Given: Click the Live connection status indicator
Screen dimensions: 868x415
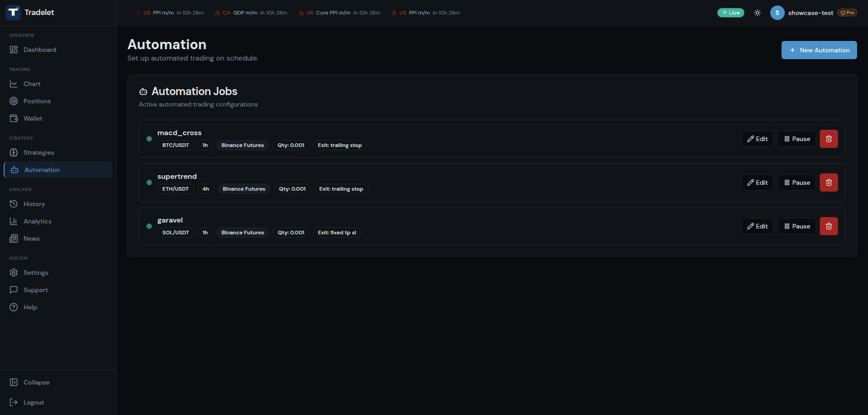Looking at the screenshot, I should click(x=731, y=13).
